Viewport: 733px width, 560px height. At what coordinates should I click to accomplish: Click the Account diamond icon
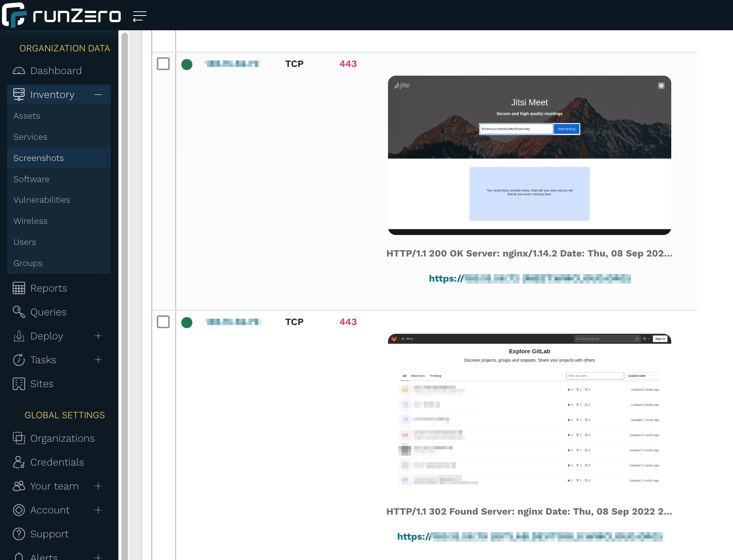click(x=19, y=510)
